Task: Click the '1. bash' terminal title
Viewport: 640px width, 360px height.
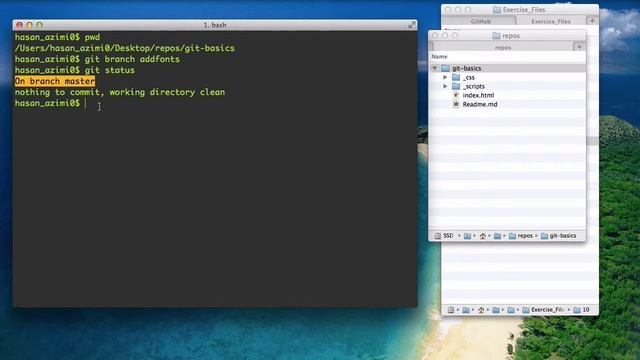Action: pos(215,25)
